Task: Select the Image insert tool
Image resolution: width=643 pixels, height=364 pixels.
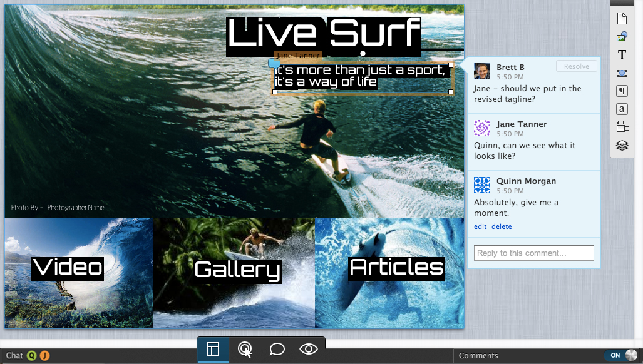Action: [622, 37]
